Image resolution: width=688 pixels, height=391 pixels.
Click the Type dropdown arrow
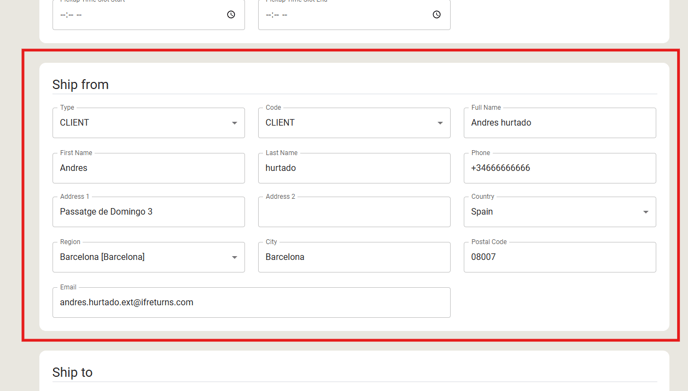234,123
